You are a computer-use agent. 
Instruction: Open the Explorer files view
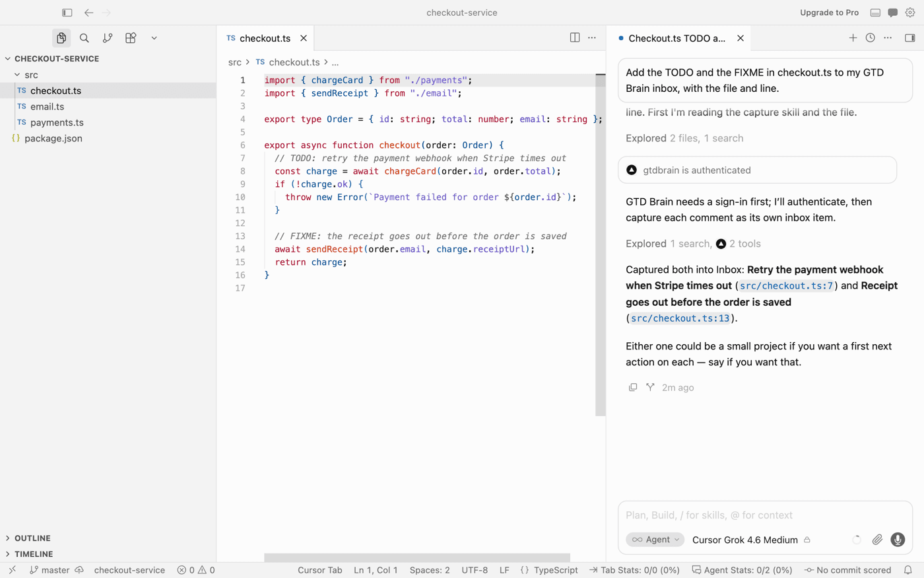61,38
